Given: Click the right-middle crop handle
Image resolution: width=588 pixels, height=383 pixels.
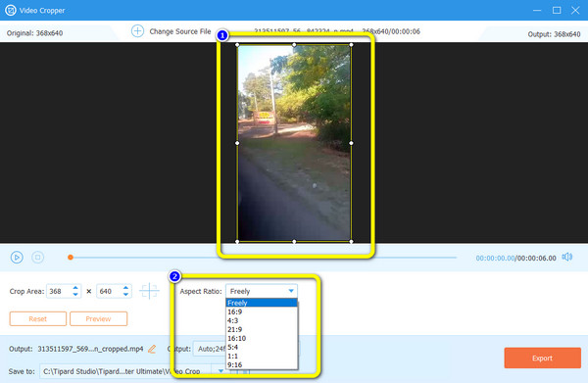Looking at the screenshot, I should pyautogui.click(x=351, y=143).
